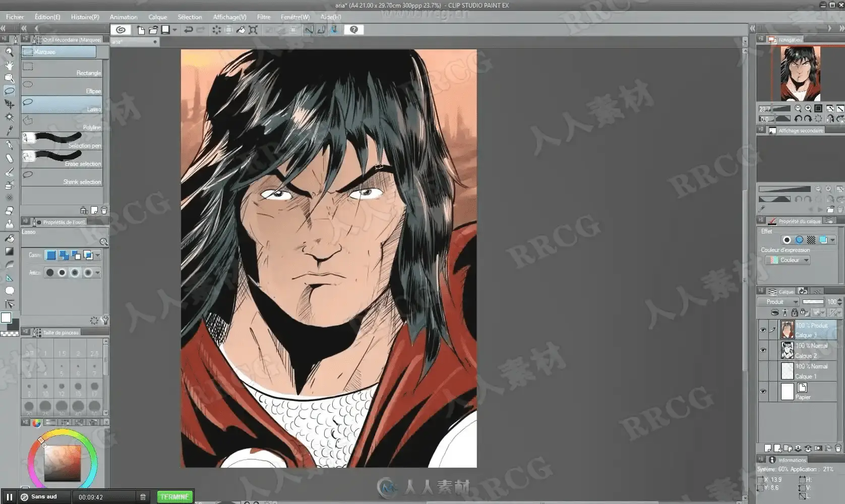This screenshot has height=504, width=845.
Task: Open the Sélection menu
Action: 190,17
